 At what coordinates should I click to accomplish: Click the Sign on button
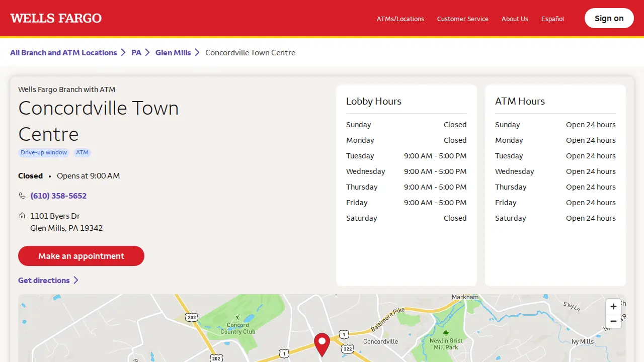[x=609, y=18]
